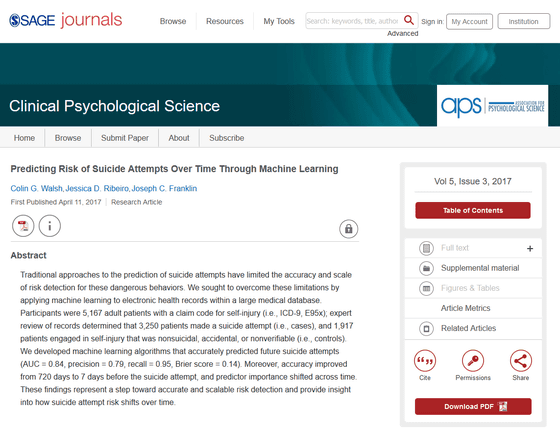Click the Share icon

point(521,361)
